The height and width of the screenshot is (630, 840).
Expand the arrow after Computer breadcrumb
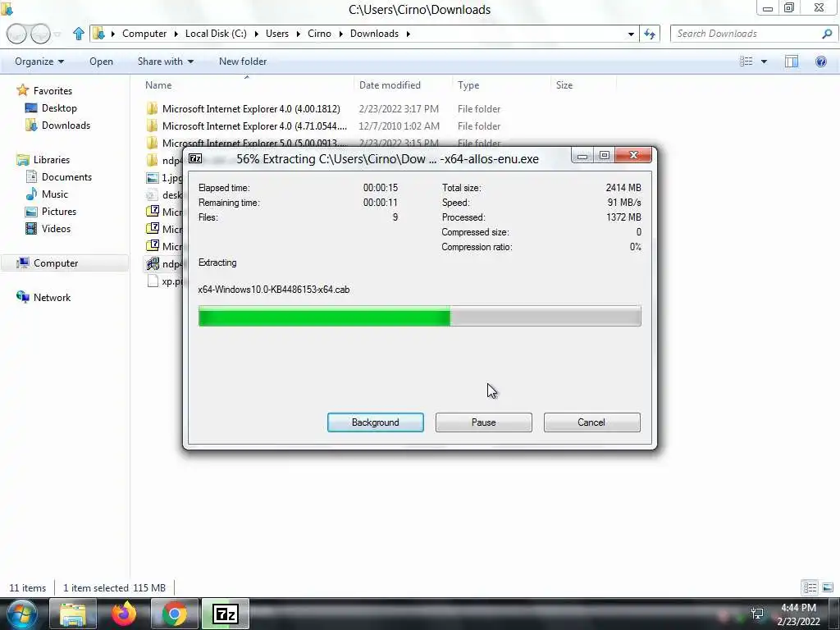(176, 34)
